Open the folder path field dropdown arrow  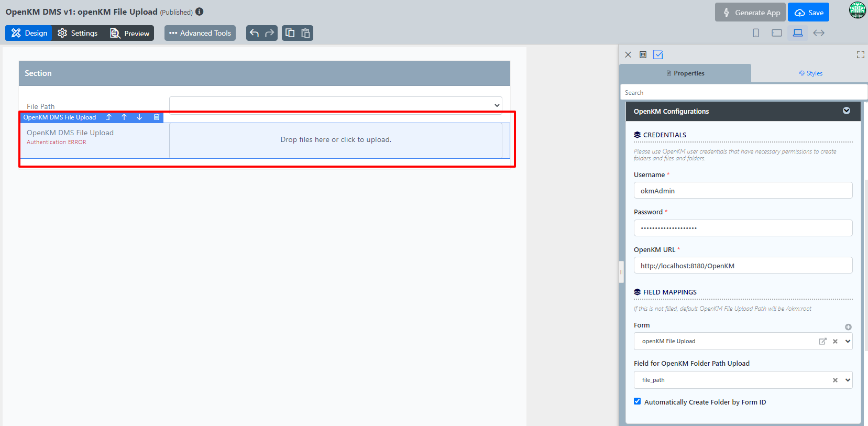pos(848,380)
